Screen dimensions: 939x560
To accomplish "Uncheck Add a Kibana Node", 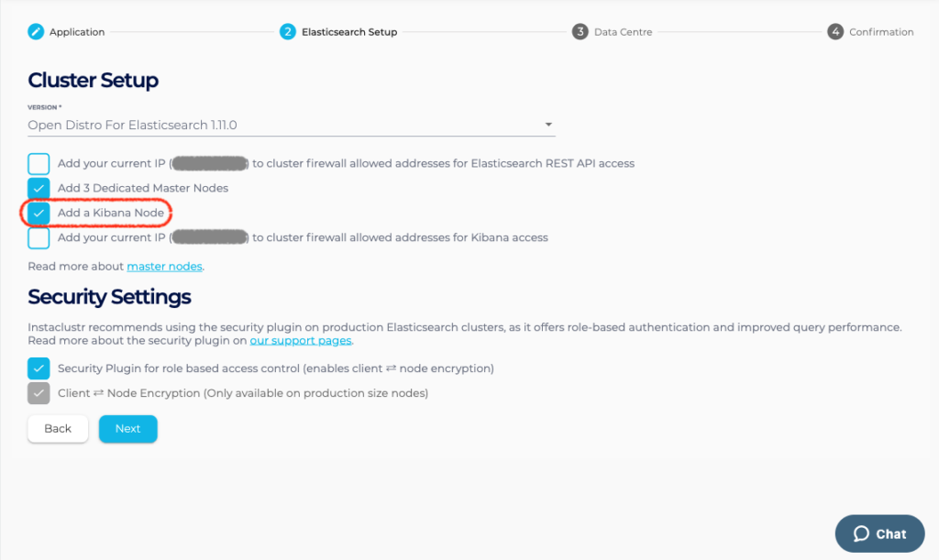I will [x=39, y=214].
